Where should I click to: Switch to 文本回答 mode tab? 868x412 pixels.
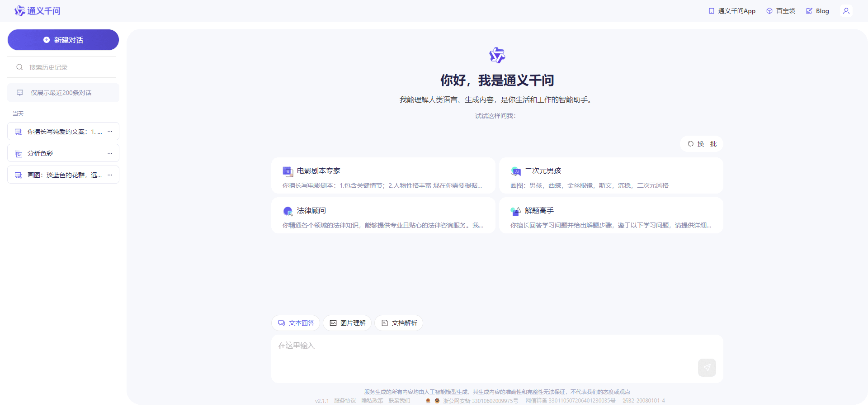(x=296, y=323)
